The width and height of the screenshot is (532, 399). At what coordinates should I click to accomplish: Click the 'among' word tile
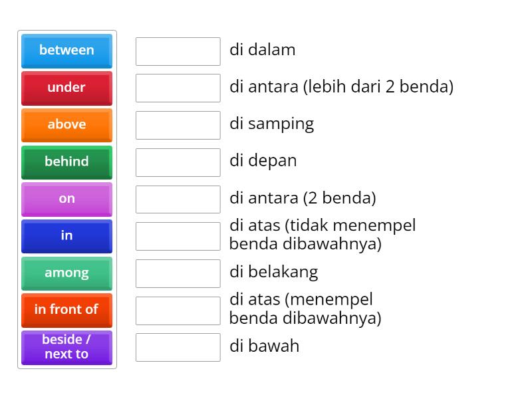(66, 273)
